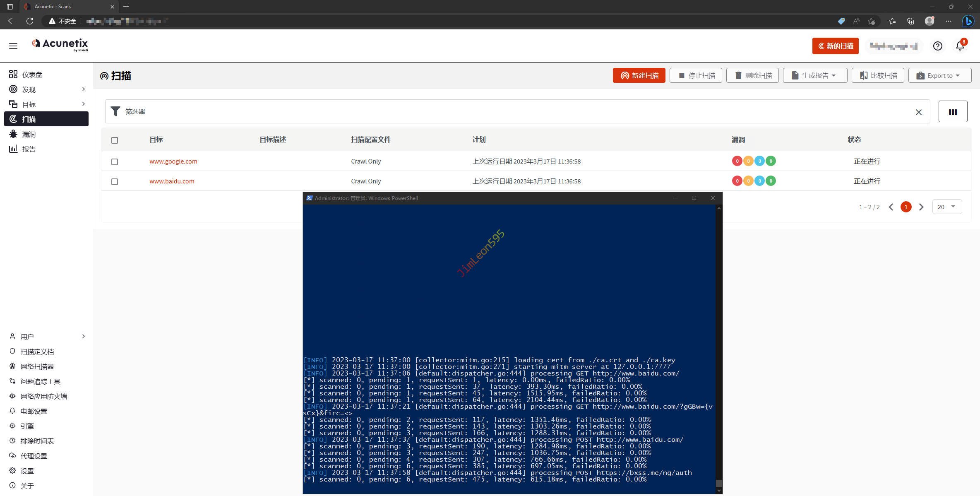Click the filter funnel icon
This screenshot has width=980, height=496.
(x=116, y=111)
